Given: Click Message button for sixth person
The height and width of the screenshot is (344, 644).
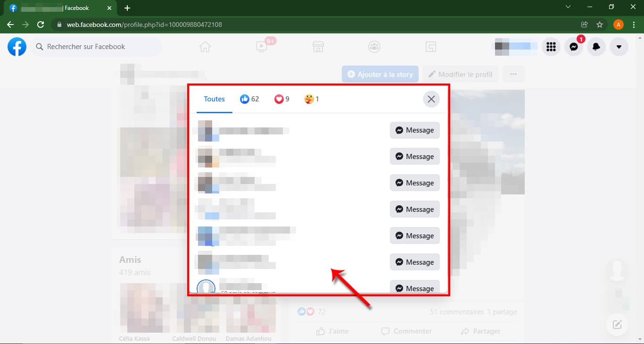Looking at the screenshot, I should coord(415,262).
